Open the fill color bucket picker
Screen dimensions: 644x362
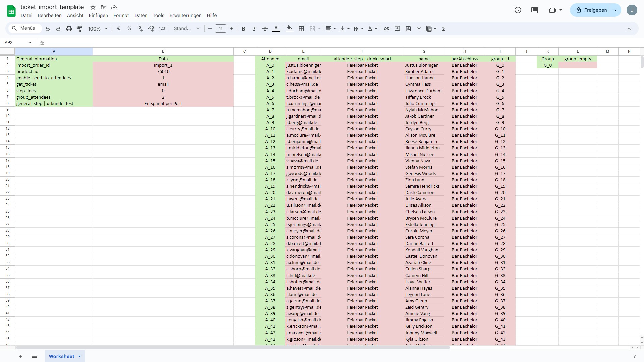click(x=290, y=28)
